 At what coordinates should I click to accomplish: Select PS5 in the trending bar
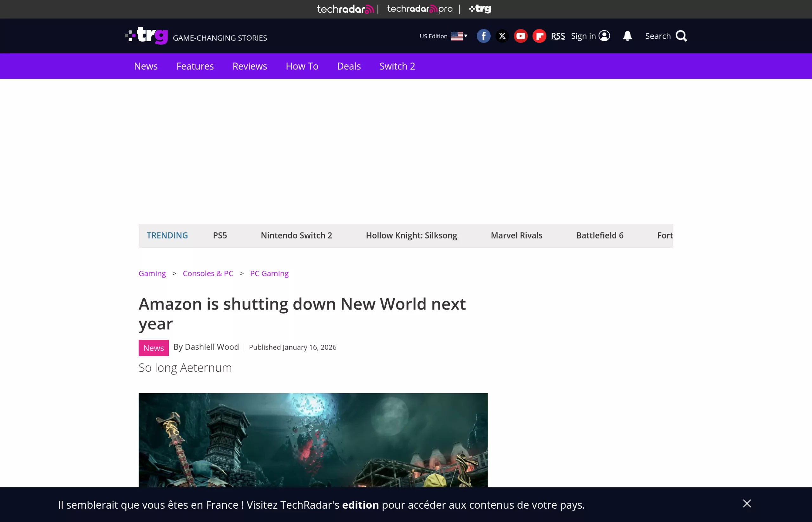pos(220,236)
